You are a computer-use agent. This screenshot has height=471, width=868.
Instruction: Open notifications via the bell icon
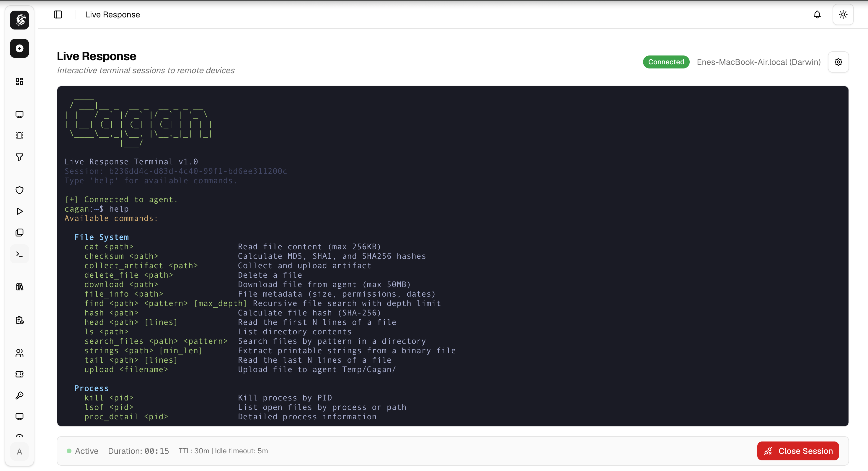pos(817,14)
